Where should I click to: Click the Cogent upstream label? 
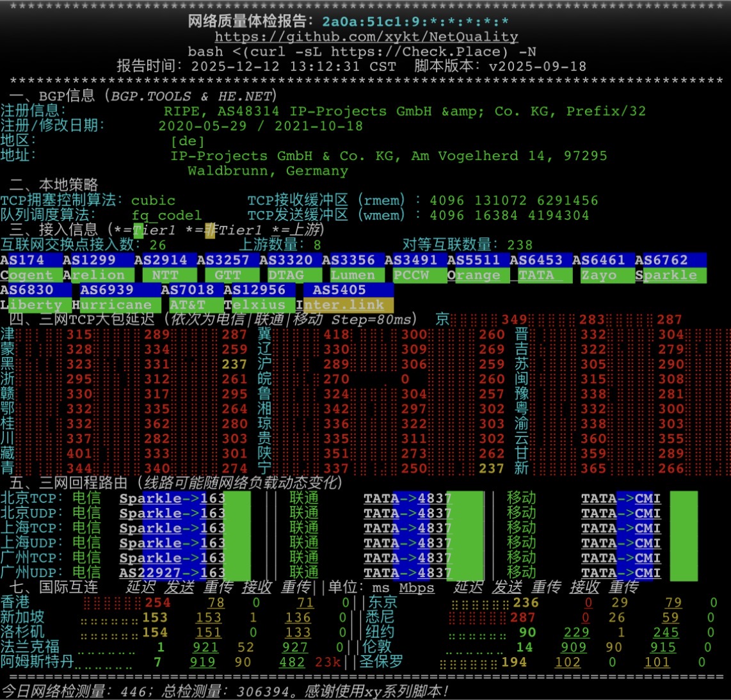click(27, 275)
